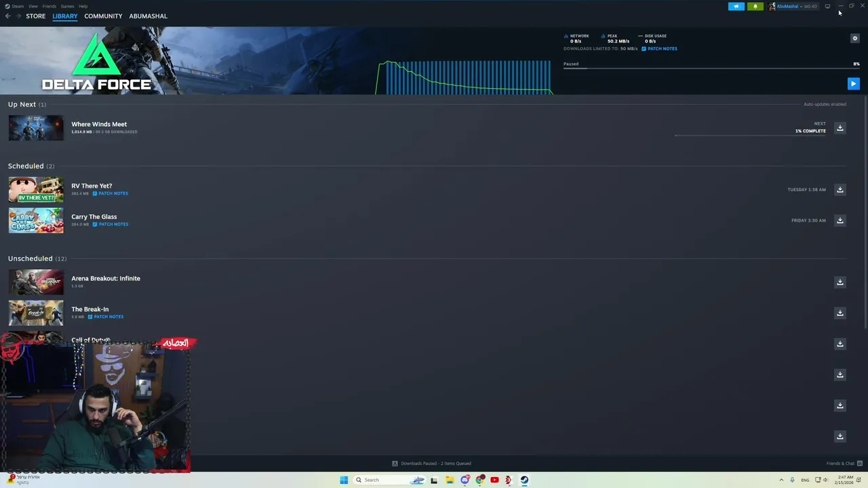Click the Auto-updates enabled text

click(825, 104)
